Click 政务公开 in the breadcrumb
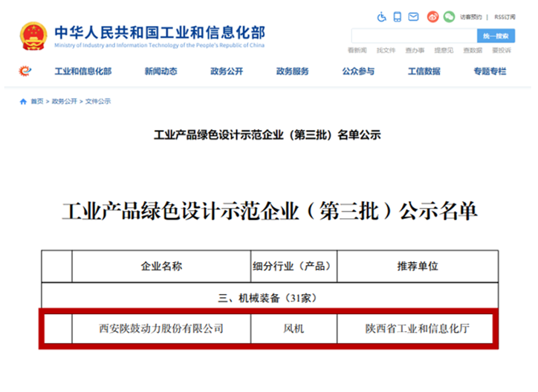 tap(64, 102)
